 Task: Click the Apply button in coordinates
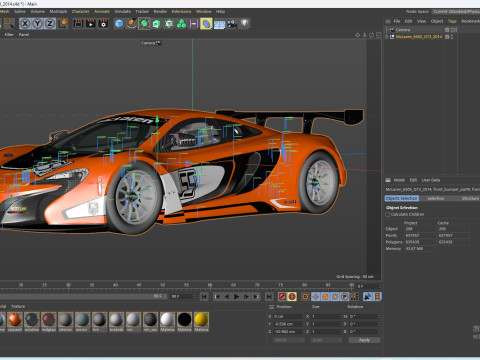pos(364,340)
